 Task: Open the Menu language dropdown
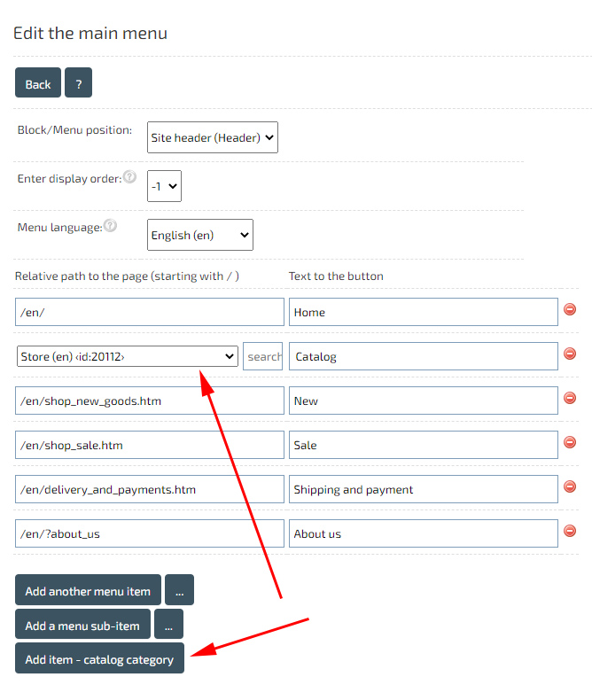click(x=199, y=235)
